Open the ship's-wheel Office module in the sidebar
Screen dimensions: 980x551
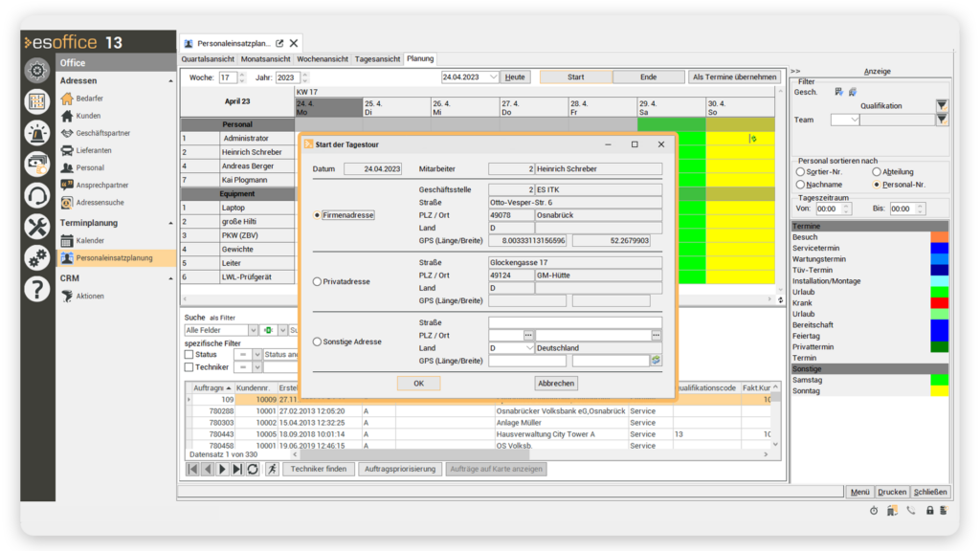click(37, 71)
